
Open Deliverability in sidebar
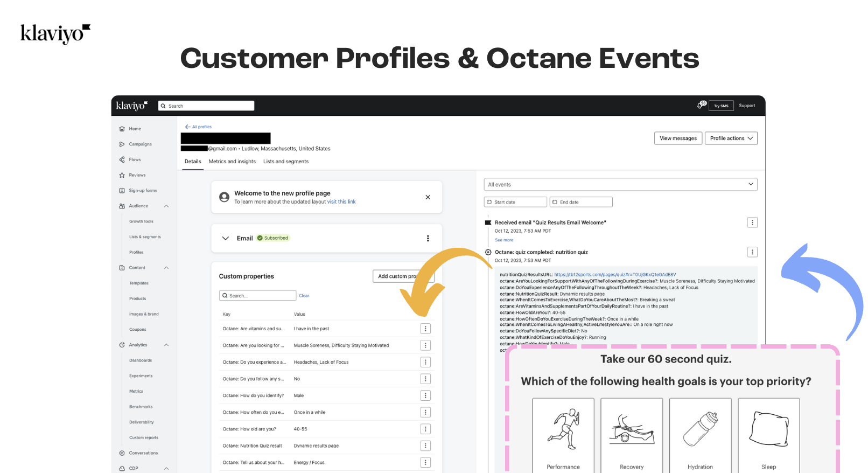[142, 422]
